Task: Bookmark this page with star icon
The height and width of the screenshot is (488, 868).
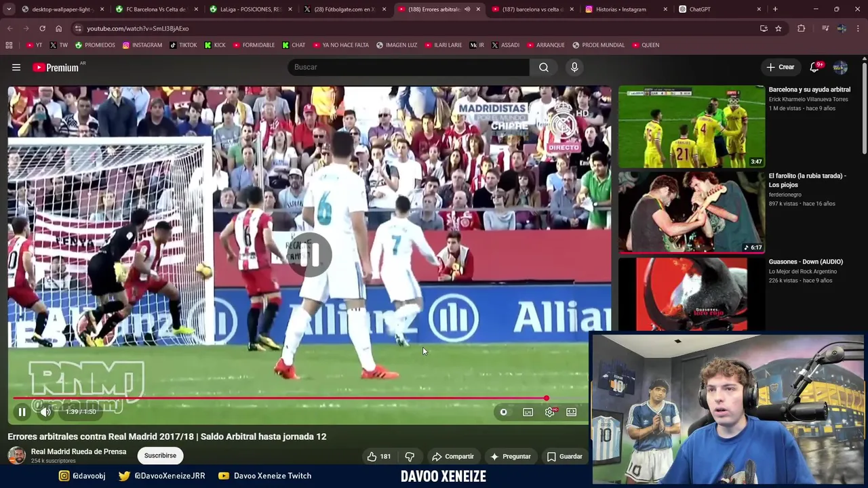Action: point(778,28)
